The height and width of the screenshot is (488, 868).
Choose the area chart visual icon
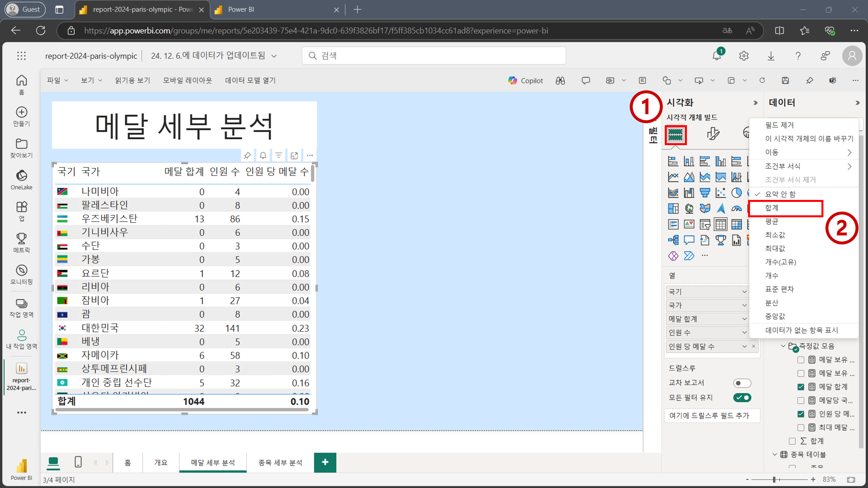pyautogui.click(x=689, y=177)
